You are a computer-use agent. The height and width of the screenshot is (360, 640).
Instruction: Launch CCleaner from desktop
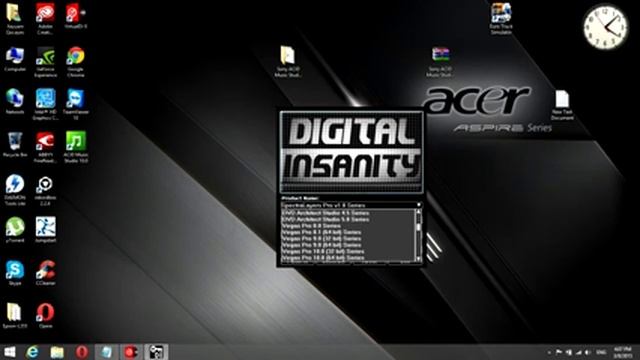pyautogui.click(x=45, y=273)
